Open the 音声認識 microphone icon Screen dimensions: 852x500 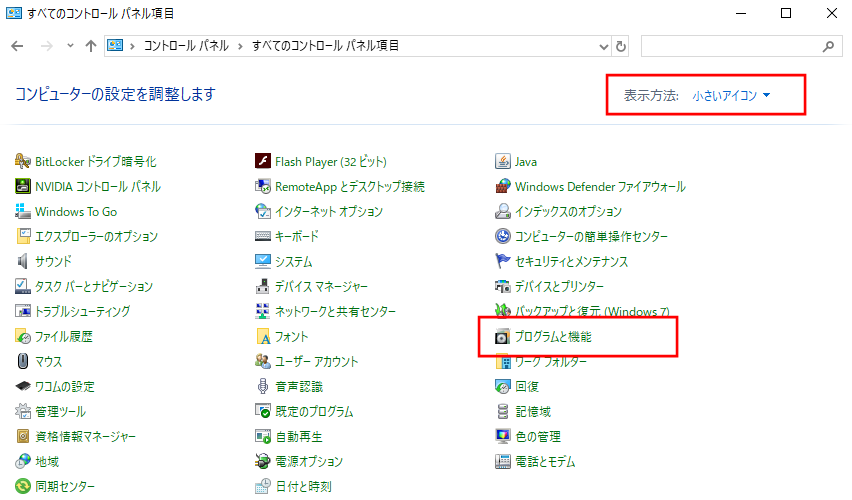point(262,386)
